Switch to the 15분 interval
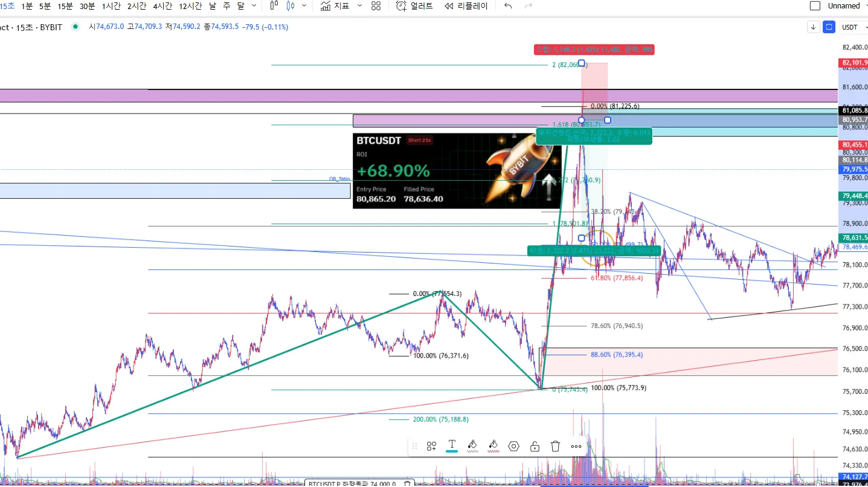Image resolution: width=868 pixels, height=487 pixels. pyautogui.click(x=65, y=6)
